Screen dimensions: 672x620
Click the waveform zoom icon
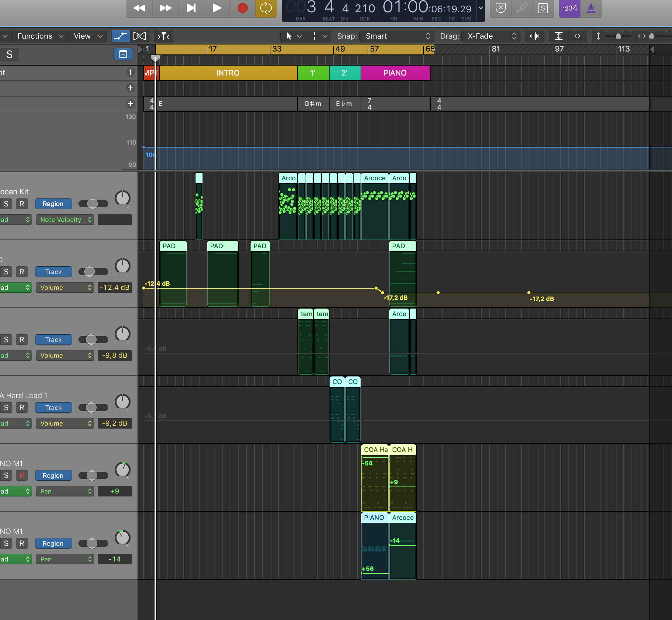pos(535,36)
